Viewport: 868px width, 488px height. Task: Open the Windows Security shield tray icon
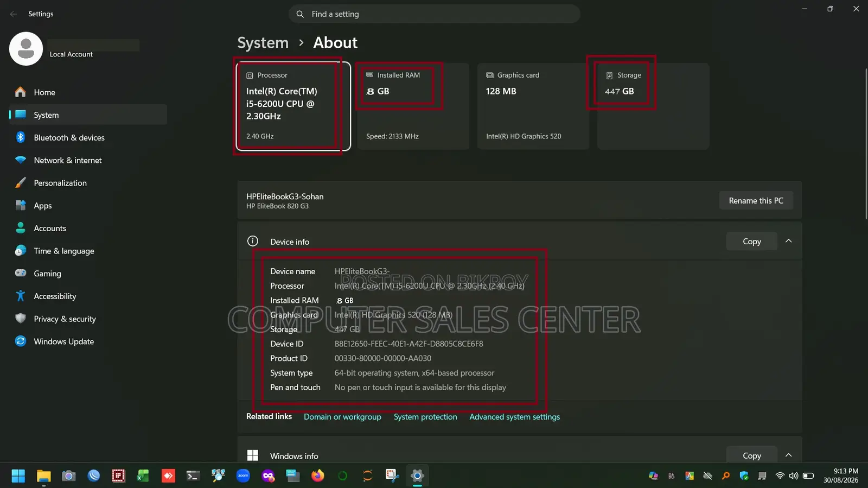pyautogui.click(x=744, y=476)
